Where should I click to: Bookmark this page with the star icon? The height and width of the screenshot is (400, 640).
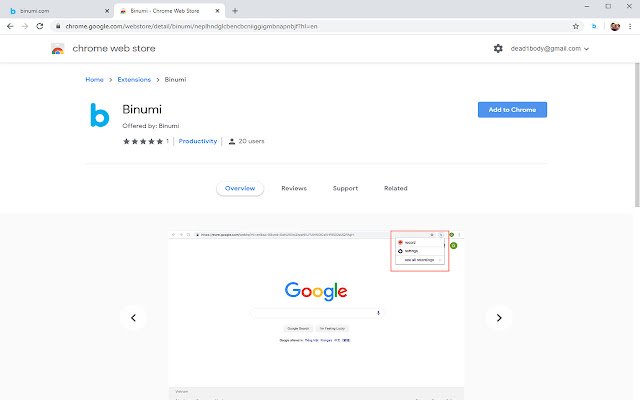point(576,26)
